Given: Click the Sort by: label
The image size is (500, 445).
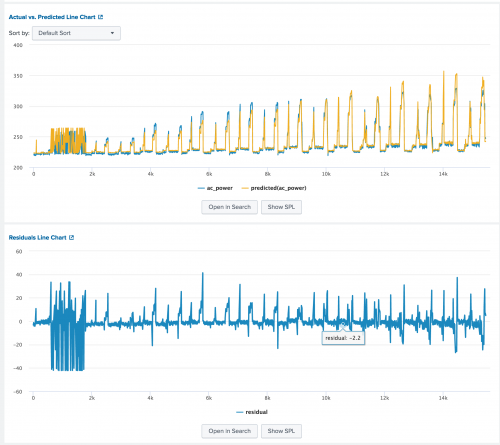Looking at the screenshot, I should (x=19, y=33).
